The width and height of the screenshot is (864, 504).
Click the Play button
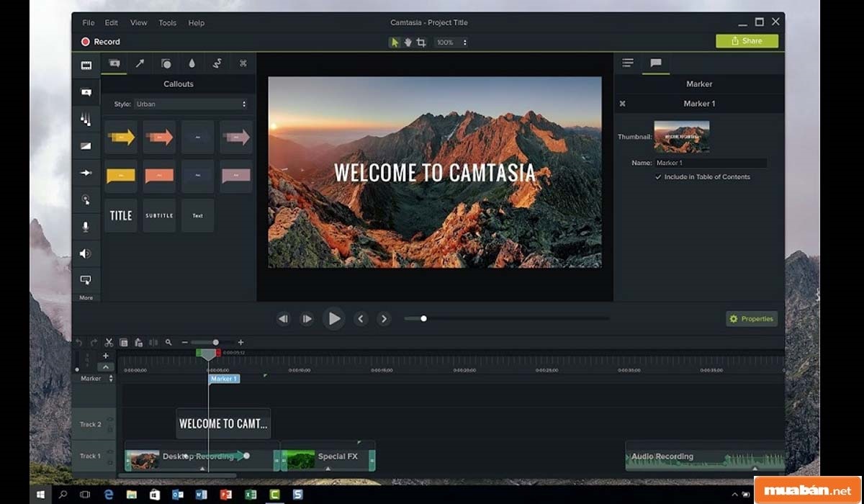(333, 318)
